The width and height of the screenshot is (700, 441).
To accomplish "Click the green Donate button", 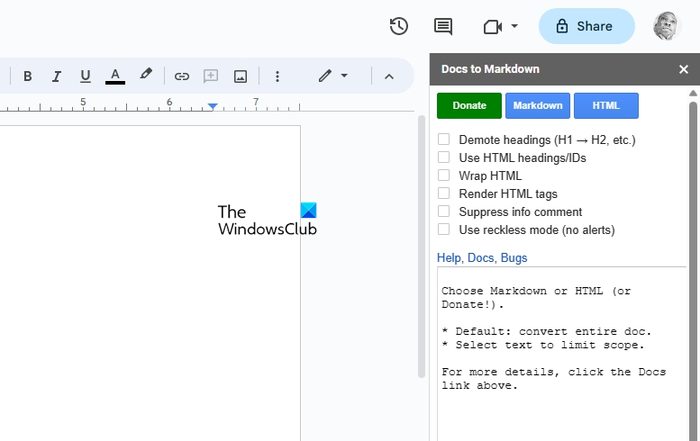I will (469, 106).
